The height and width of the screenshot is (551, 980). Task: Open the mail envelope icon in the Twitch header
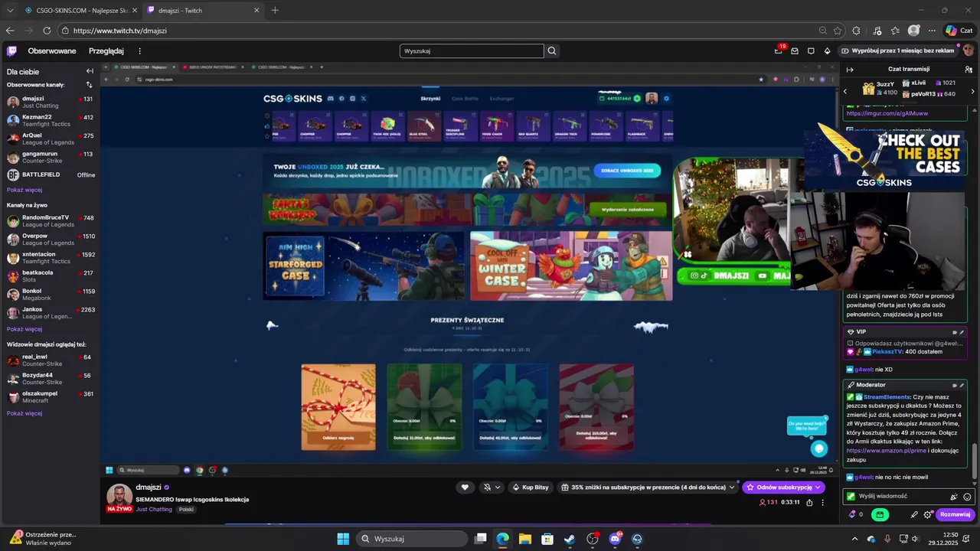coord(795,51)
